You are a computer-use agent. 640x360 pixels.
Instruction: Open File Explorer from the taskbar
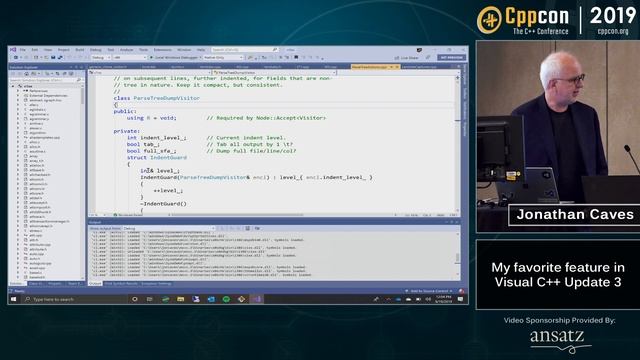click(180, 299)
